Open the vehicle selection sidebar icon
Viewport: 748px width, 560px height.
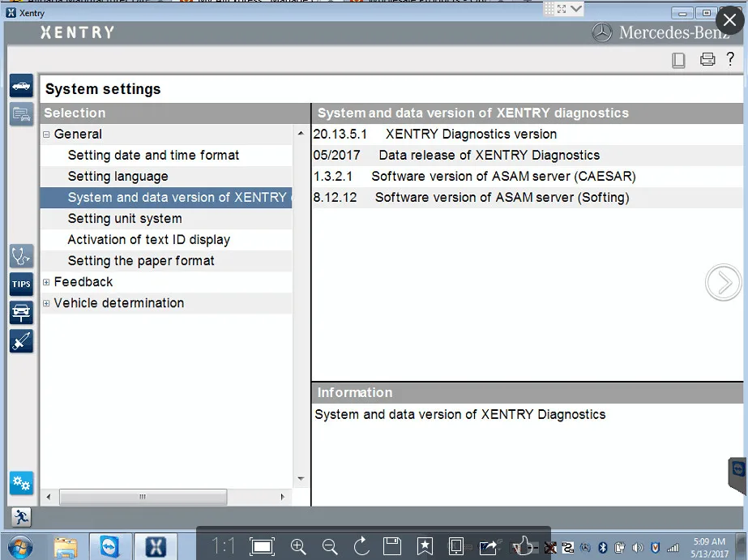click(x=21, y=86)
